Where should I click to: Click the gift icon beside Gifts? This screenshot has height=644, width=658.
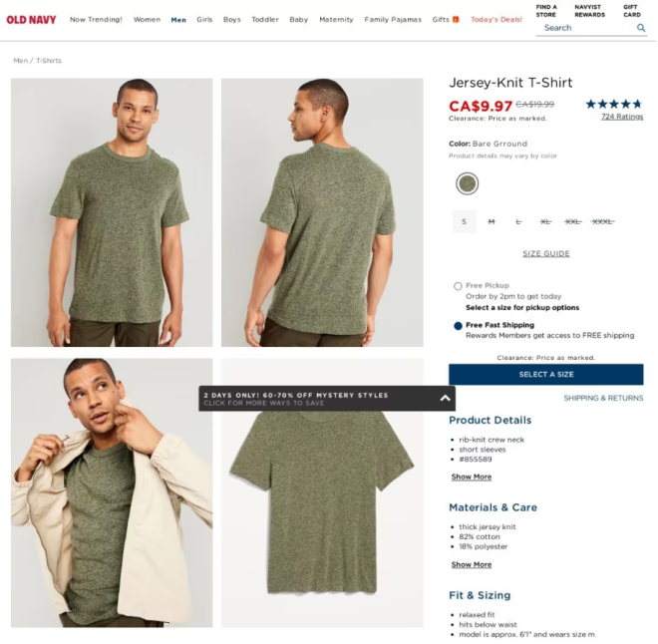click(457, 19)
